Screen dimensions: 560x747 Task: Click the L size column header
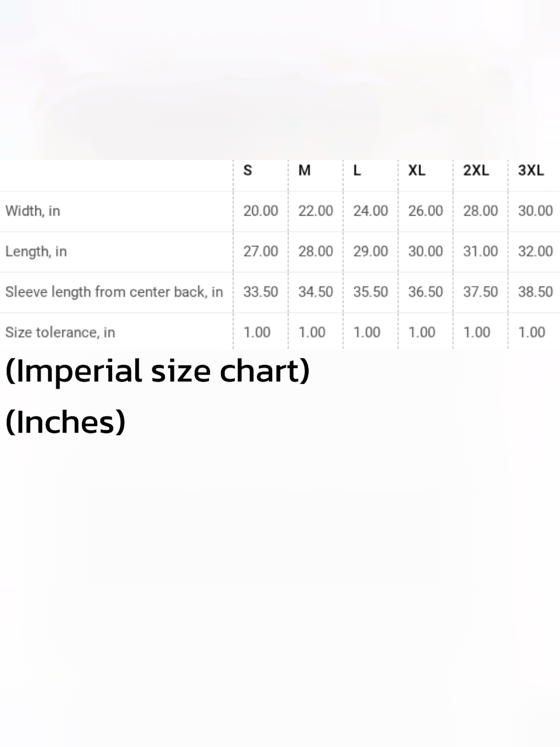357,170
